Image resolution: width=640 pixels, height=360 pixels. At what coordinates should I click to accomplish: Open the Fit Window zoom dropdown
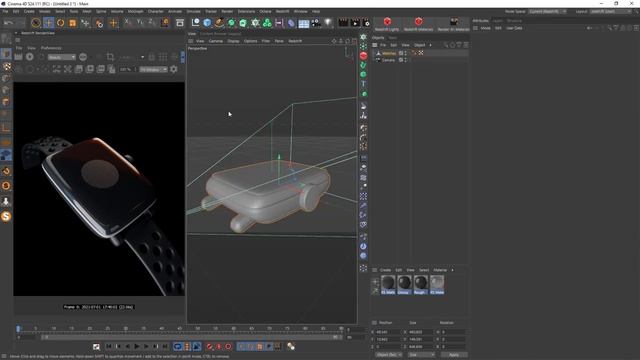coord(153,69)
